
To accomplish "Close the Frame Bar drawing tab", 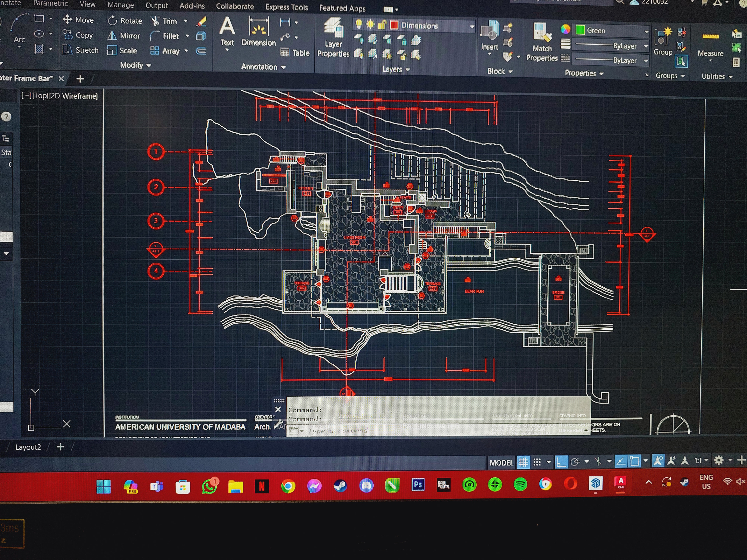I will pyautogui.click(x=61, y=78).
